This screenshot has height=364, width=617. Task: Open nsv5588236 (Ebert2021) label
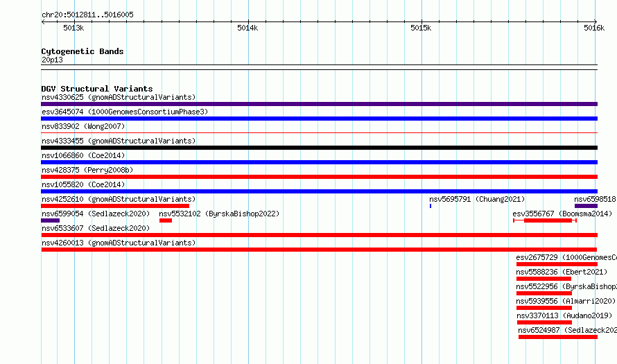[562, 272]
